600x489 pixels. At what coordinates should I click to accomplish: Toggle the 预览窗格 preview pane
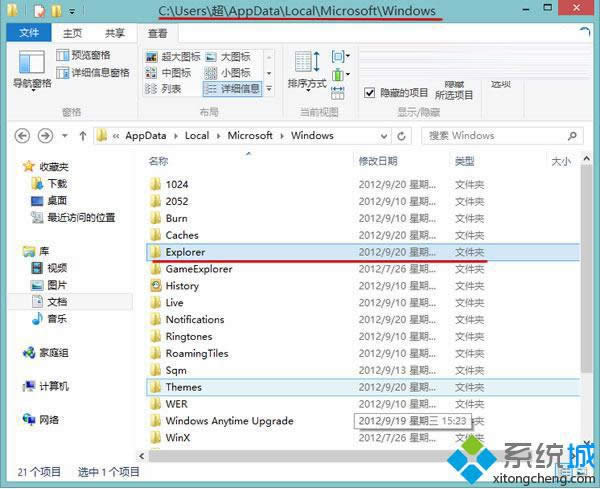(x=83, y=55)
